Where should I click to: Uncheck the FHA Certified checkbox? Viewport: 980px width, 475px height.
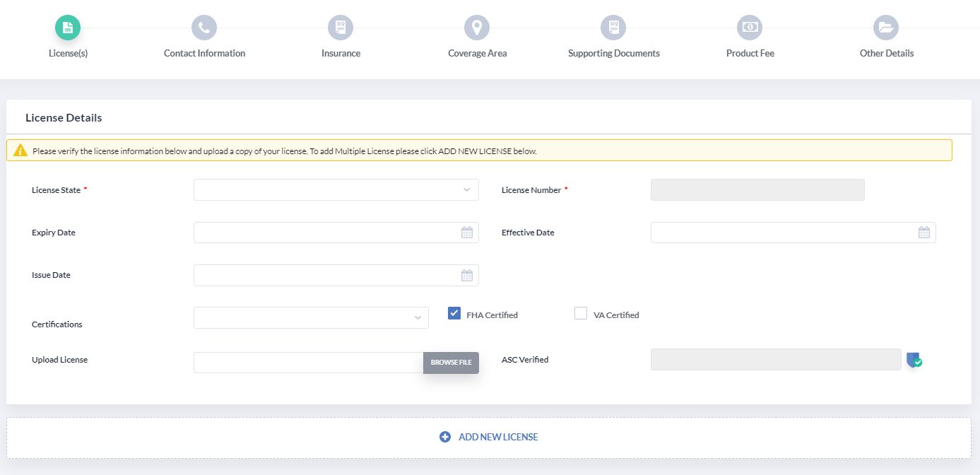454,313
